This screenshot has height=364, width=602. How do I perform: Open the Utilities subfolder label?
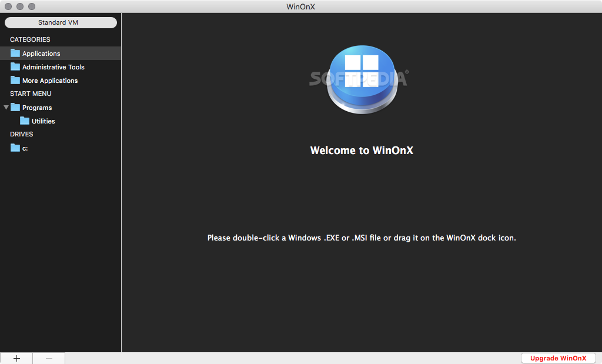click(44, 121)
